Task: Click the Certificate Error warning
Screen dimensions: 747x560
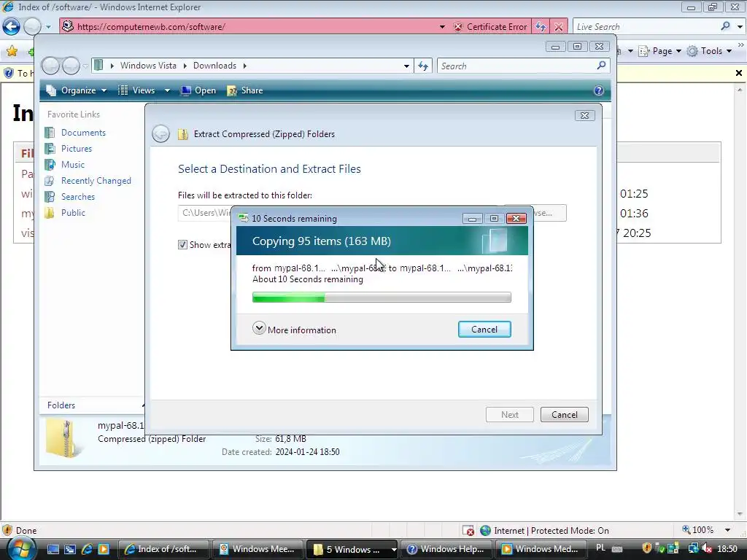Action: coord(491,27)
